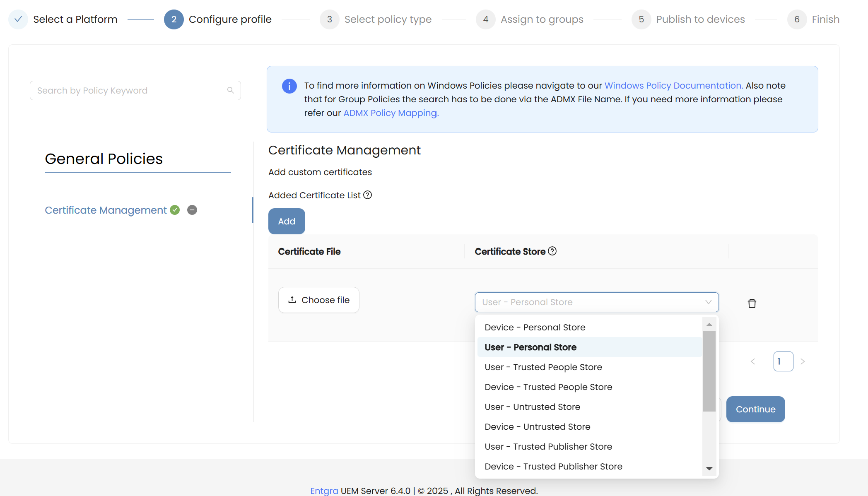
Task: Click Choose file upload button
Action: pos(319,300)
